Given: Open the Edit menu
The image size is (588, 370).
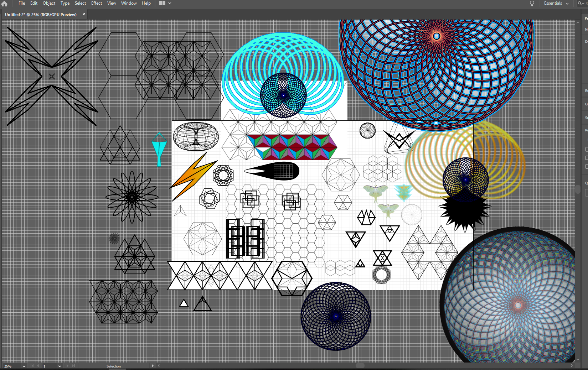Looking at the screenshot, I should tap(34, 3).
